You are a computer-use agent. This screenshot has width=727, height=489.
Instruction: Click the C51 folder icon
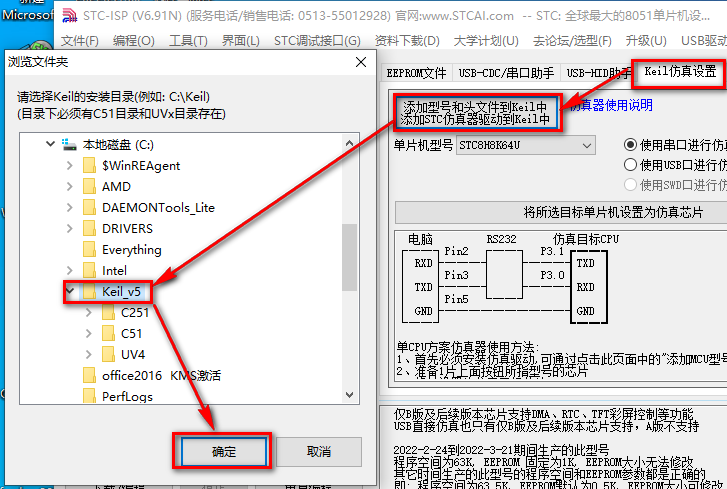point(108,333)
